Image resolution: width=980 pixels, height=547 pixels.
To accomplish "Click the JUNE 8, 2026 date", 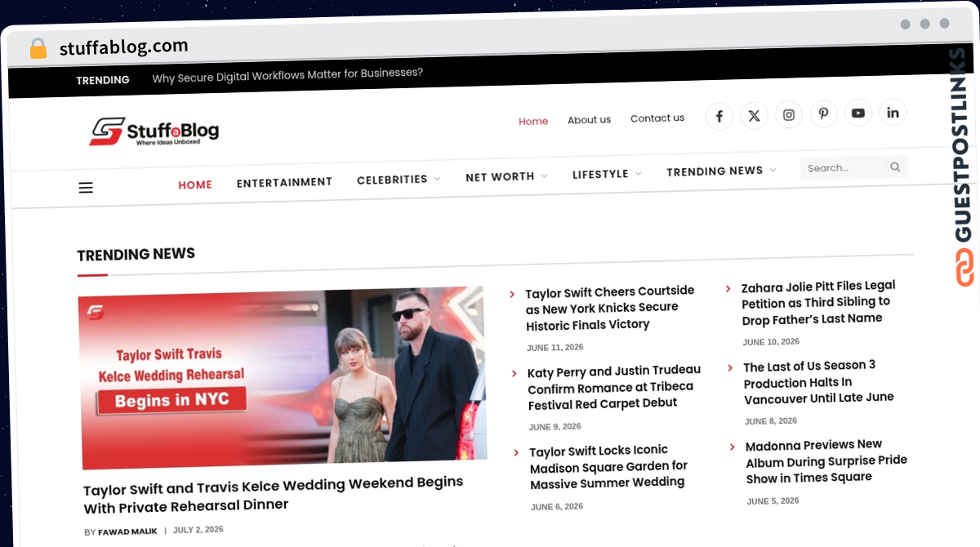I will [x=771, y=421].
